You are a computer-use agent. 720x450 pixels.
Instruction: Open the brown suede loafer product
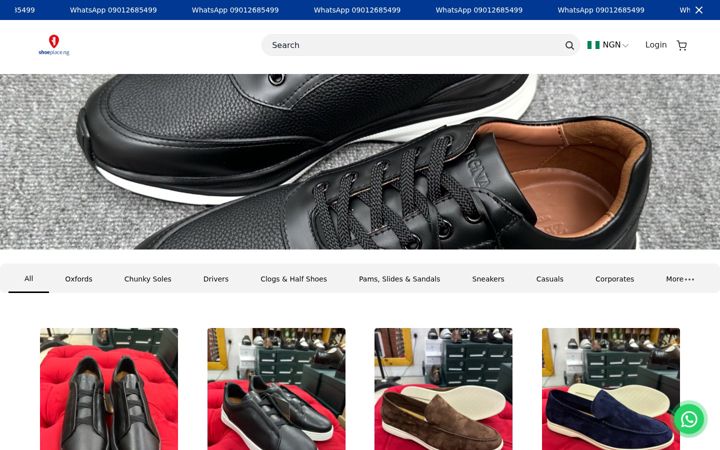[444, 389]
